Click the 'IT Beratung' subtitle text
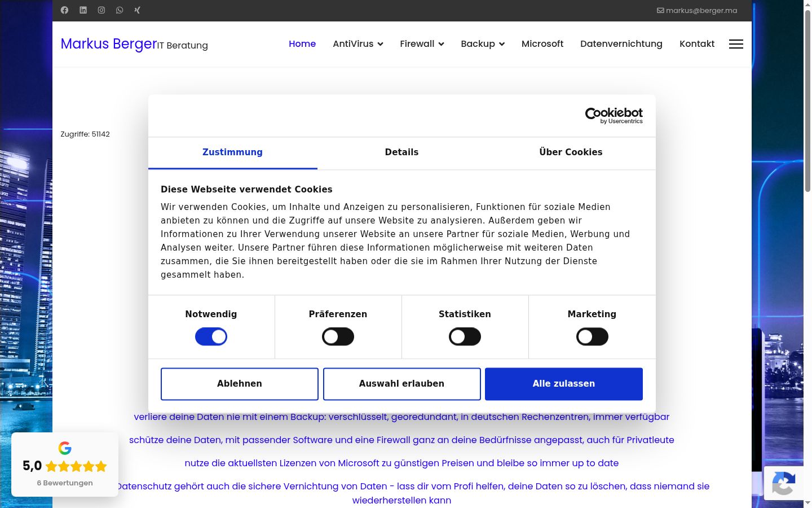 (x=182, y=46)
